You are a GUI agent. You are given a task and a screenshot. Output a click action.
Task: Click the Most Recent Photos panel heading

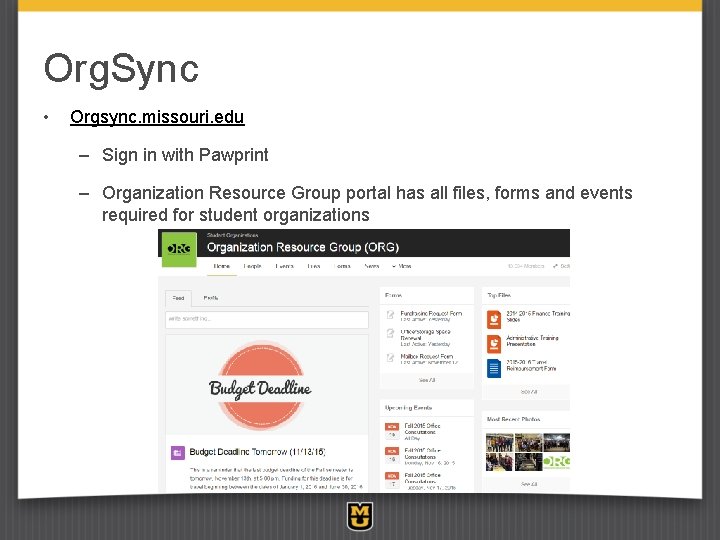pos(513,419)
